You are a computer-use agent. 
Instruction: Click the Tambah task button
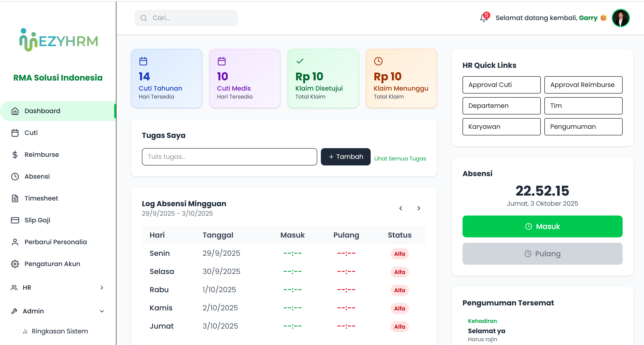345,157
